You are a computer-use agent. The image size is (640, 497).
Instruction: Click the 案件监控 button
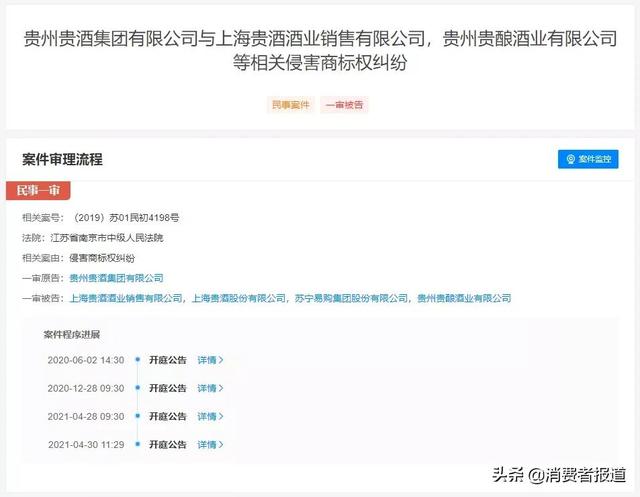click(588, 159)
